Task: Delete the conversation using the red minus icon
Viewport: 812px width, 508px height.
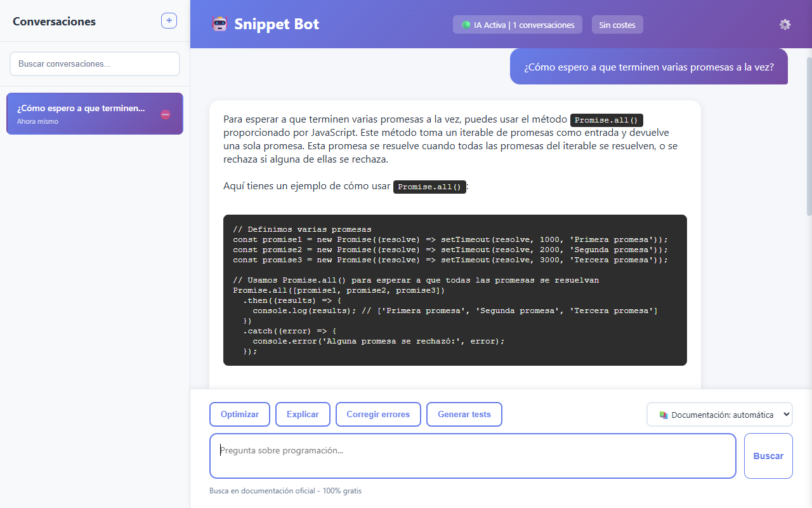Action: [x=166, y=114]
